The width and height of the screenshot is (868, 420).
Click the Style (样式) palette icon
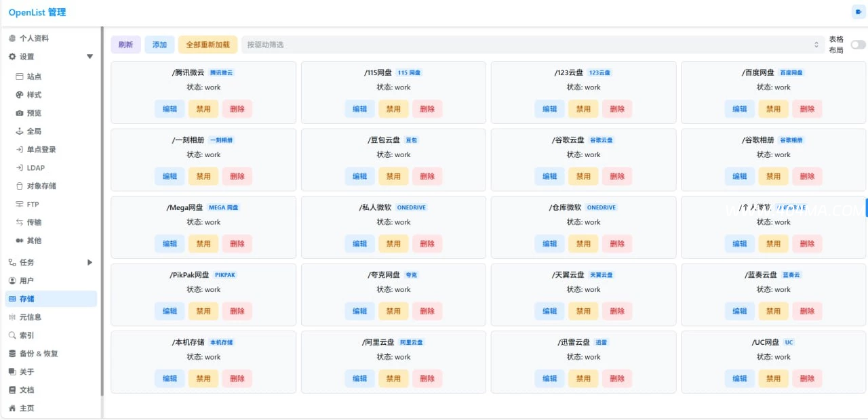(x=20, y=95)
